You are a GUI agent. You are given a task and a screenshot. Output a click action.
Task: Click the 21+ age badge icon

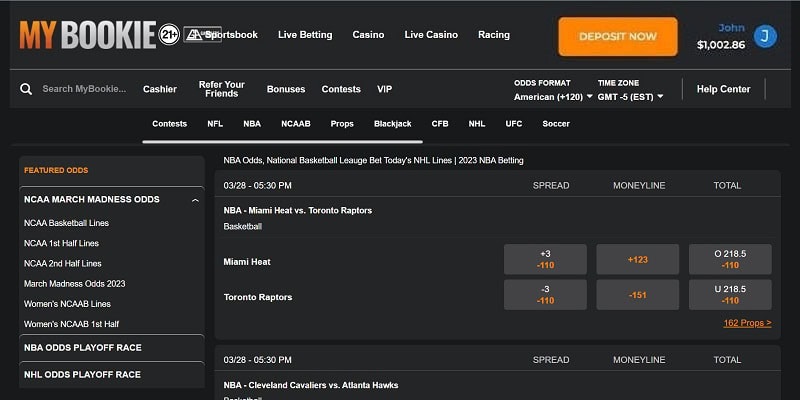pos(169,35)
